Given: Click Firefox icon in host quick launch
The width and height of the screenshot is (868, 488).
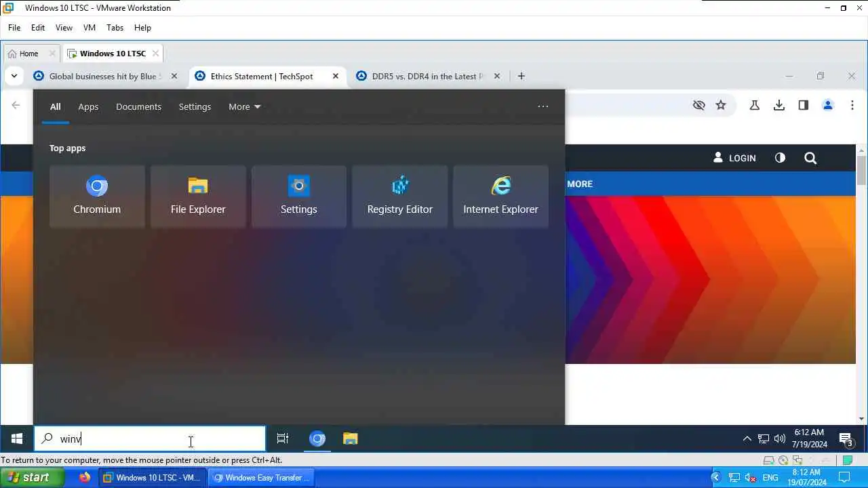Looking at the screenshot, I should pyautogui.click(x=85, y=478).
